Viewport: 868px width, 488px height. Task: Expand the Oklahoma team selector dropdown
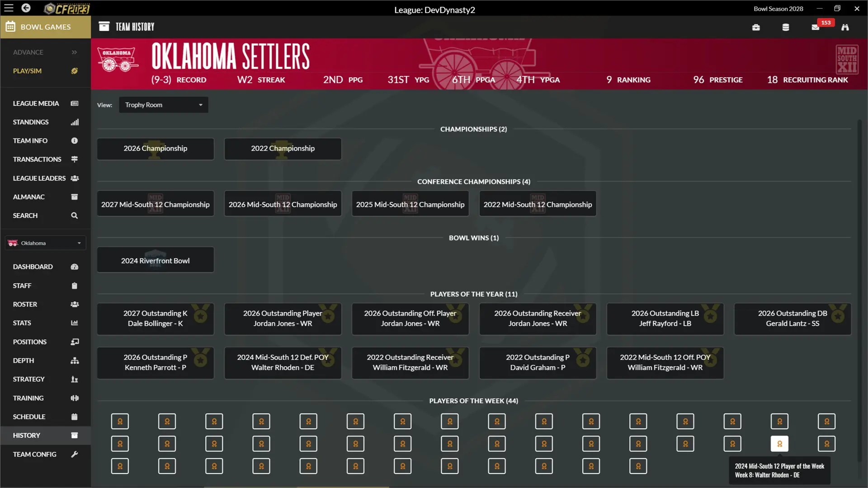(x=45, y=243)
